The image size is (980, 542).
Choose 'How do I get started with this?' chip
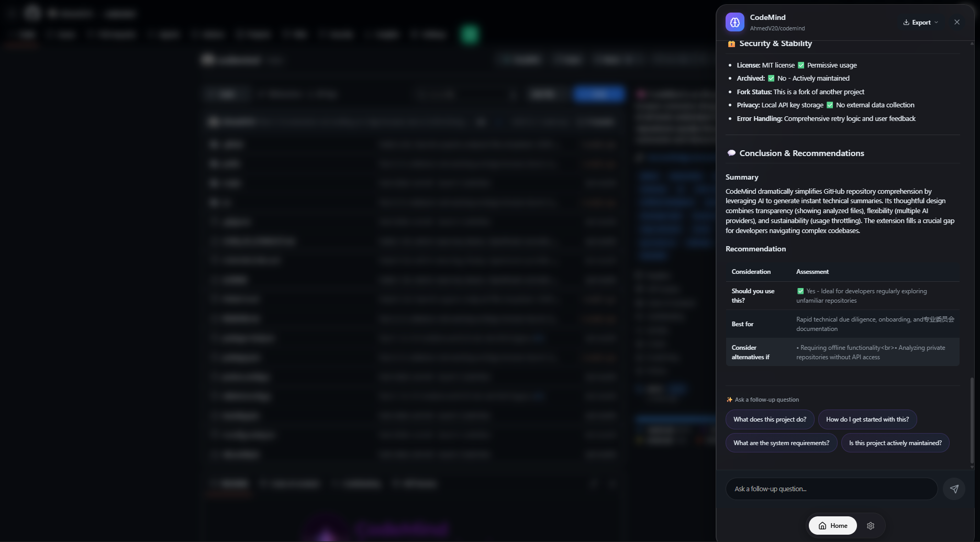[867, 419]
